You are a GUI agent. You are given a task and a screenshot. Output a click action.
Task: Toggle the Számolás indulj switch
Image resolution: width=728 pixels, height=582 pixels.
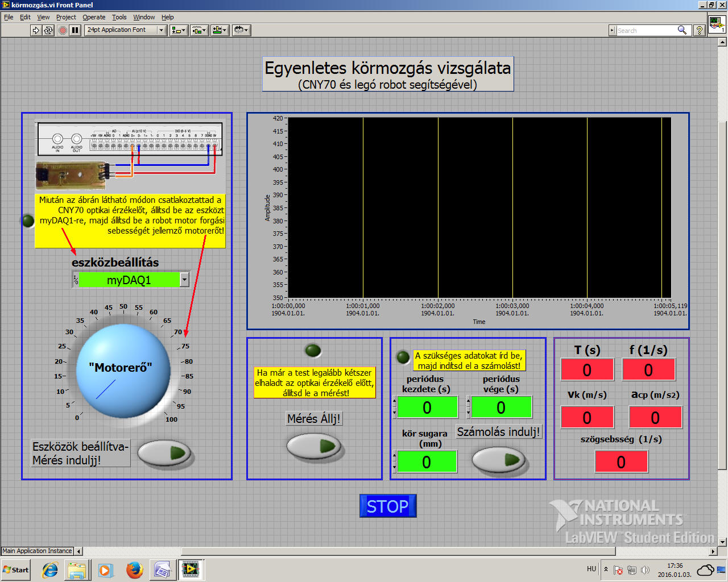coord(499,459)
